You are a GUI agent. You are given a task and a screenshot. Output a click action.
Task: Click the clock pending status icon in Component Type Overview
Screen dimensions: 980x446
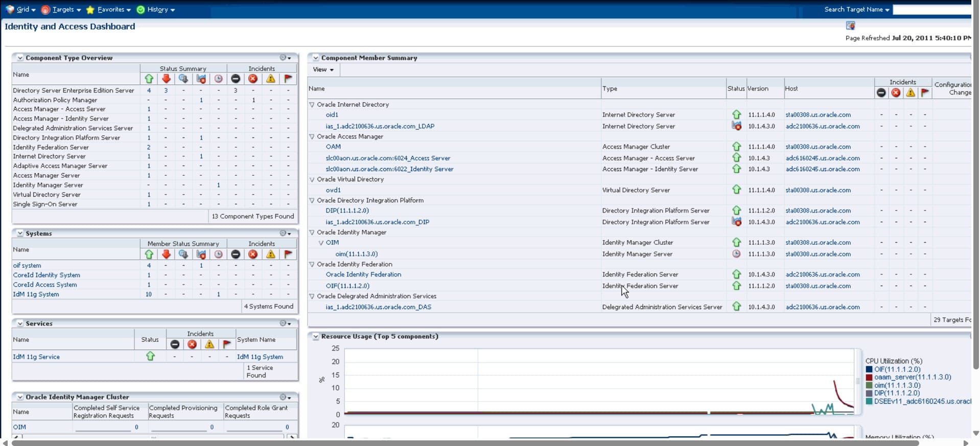[218, 79]
